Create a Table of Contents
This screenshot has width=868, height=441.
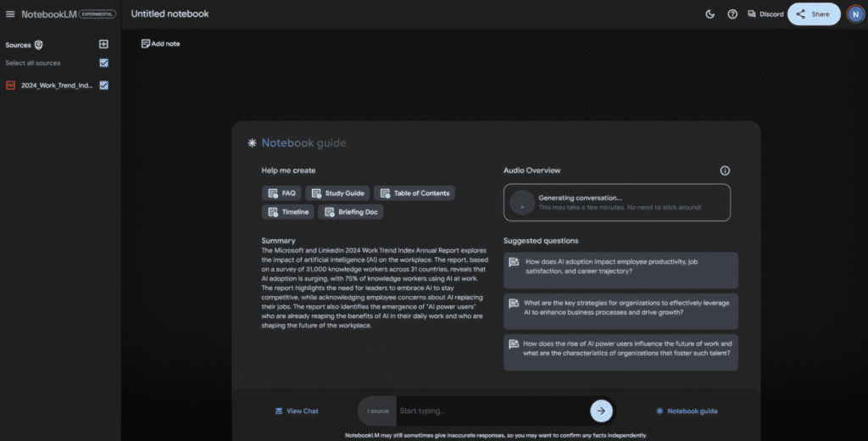414,193
